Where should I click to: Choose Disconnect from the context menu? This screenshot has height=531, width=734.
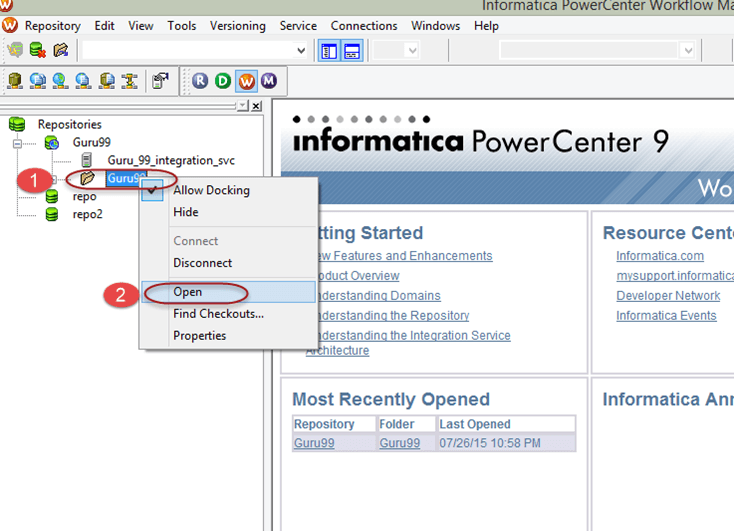tap(203, 263)
